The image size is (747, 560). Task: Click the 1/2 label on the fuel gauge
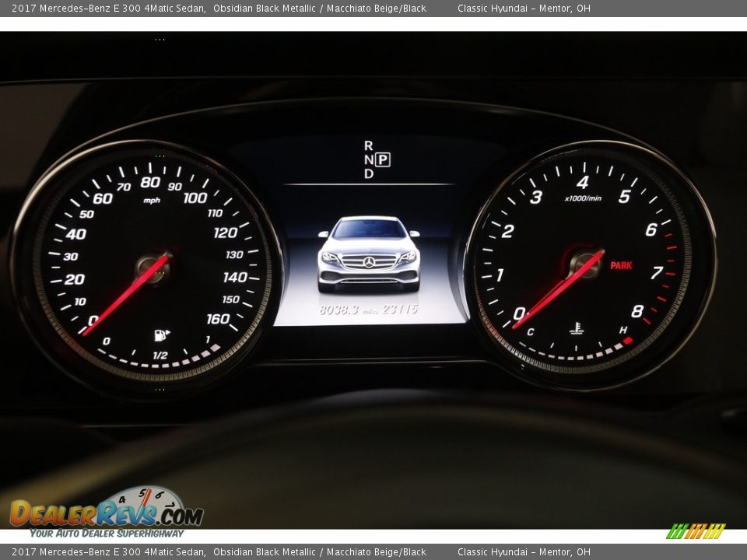click(x=160, y=355)
